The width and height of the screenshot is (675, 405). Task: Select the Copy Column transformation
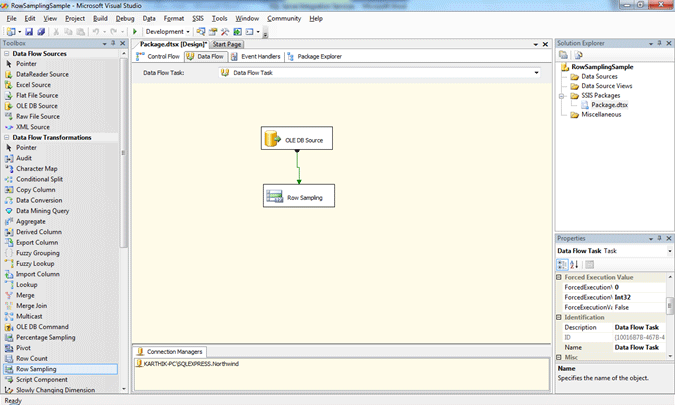point(36,190)
